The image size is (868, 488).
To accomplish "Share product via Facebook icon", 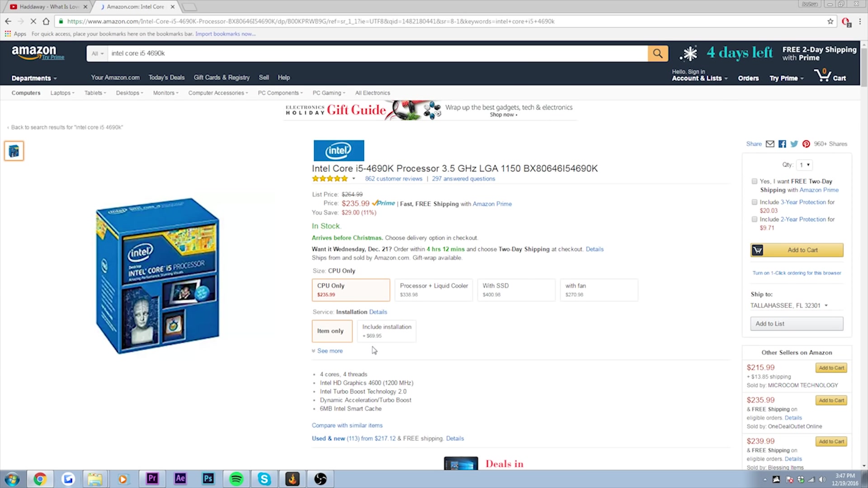I will (782, 144).
